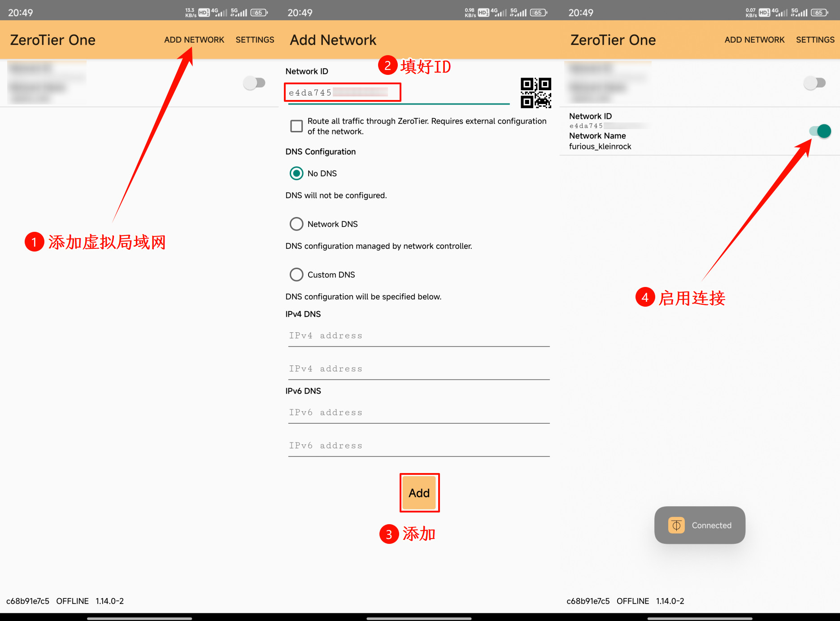Focus the Network ID input field

(399, 93)
